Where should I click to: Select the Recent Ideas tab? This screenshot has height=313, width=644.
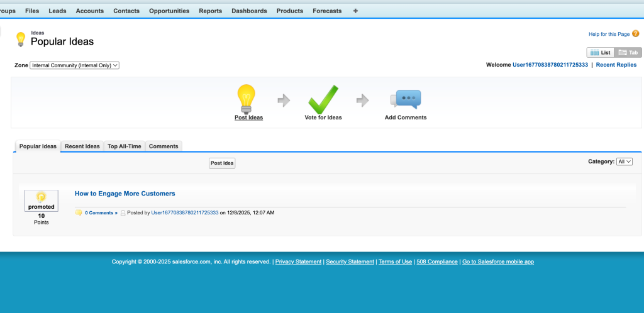(82, 146)
